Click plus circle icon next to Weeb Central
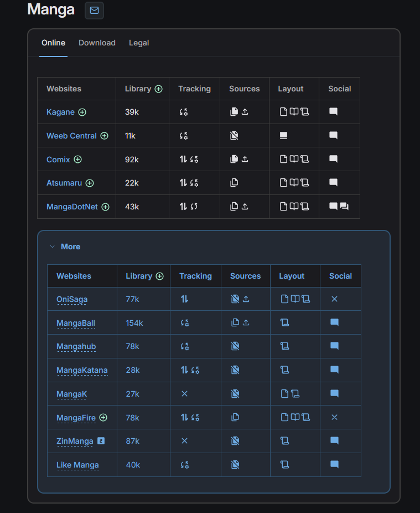This screenshot has height=513, width=420. pos(104,136)
